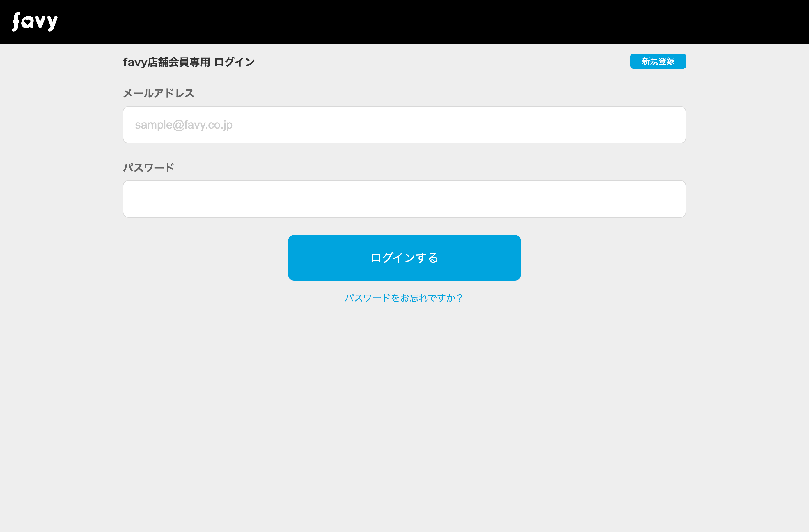Click the favy logo in header
The height and width of the screenshot is (532, 809).
(x=35, y=22)
